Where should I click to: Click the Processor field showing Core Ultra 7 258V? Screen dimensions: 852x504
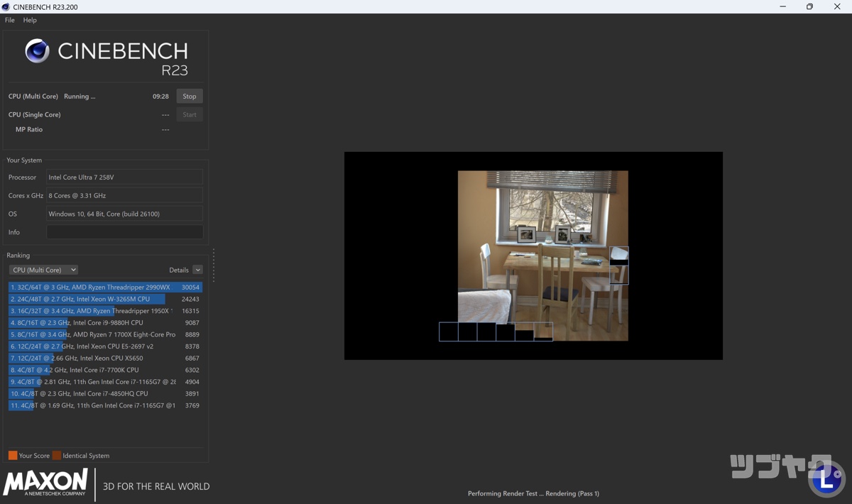pyautogui.click(x=124, y=177)
